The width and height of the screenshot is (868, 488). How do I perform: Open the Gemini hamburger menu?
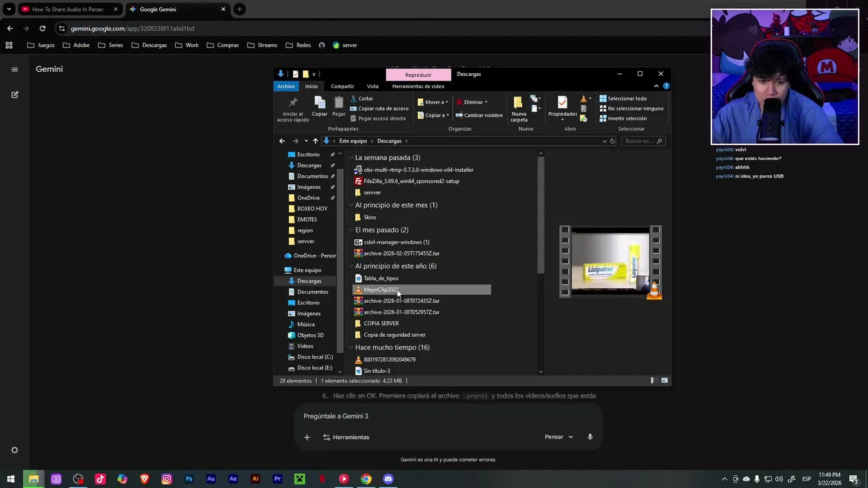click(x=14, y=69)
